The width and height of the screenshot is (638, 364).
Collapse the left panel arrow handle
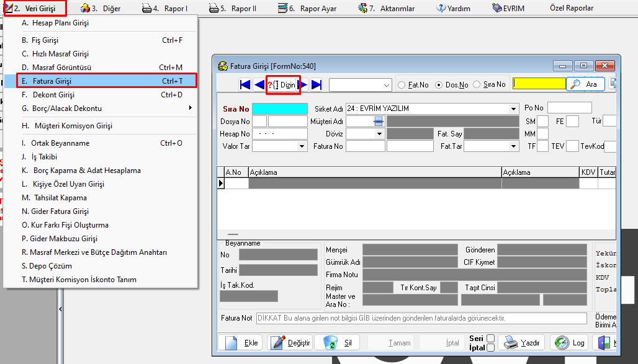click(60, 309)
